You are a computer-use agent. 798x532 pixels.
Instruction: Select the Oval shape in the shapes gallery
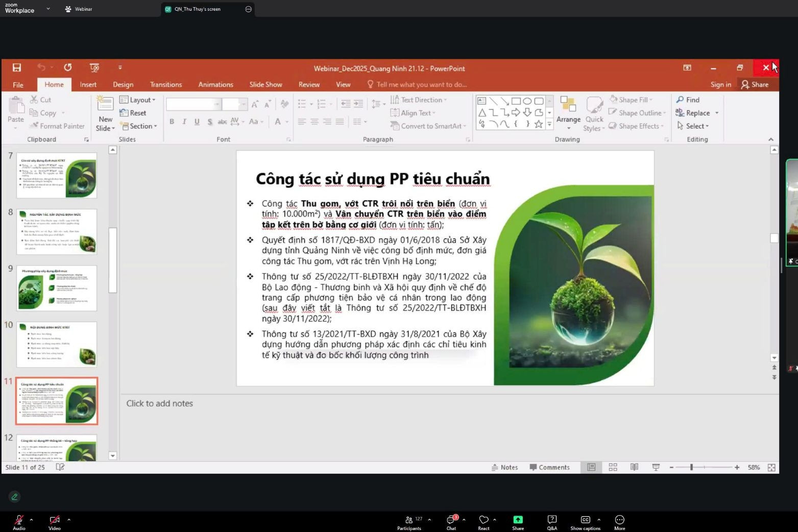point(527,101)
